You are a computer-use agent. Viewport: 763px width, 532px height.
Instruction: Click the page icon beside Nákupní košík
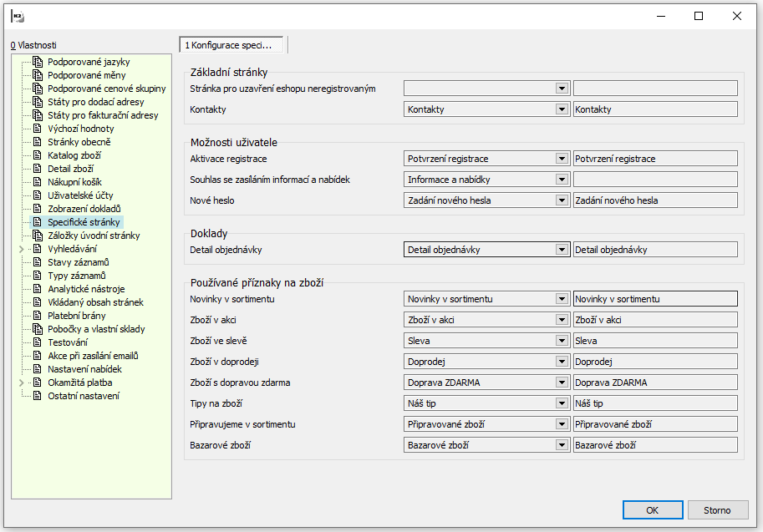38,182
